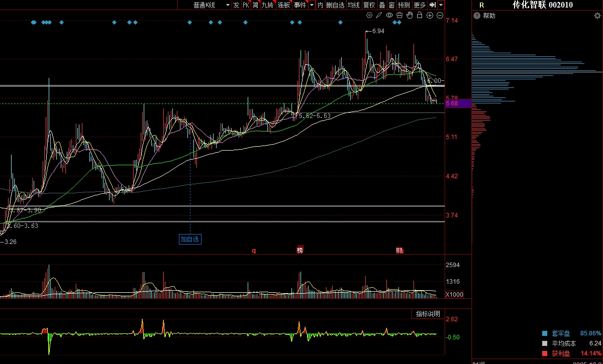Screen dimensions: 603x364
Task: Open dropdown arrow after jump-to-end icon
Action: pos(441,5)
